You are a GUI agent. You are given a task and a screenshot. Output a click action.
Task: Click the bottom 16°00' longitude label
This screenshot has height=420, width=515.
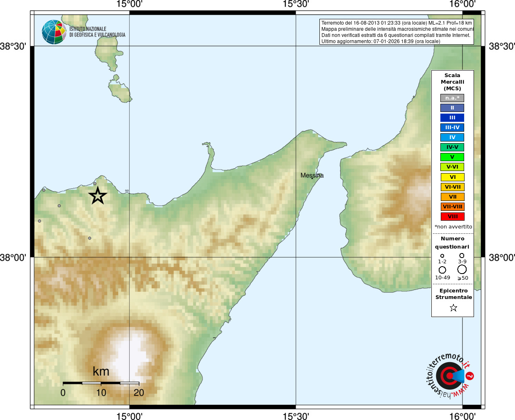(x=462, y=416)
